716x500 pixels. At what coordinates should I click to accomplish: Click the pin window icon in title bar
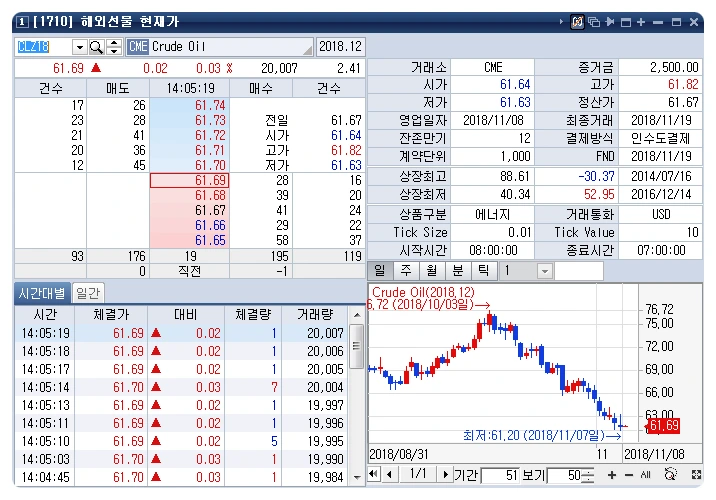point(610,21)
